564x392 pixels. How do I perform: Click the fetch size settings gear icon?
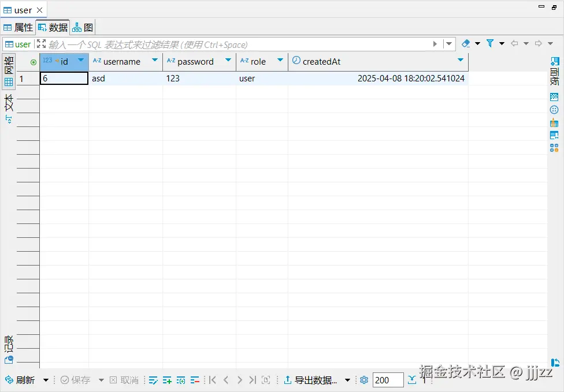tap(364, 380)
